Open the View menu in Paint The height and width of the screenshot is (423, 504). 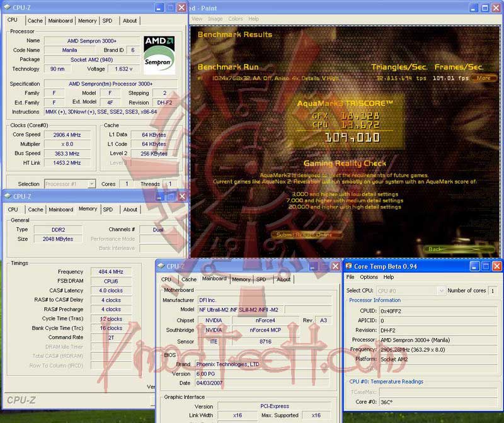click(197, 19)
